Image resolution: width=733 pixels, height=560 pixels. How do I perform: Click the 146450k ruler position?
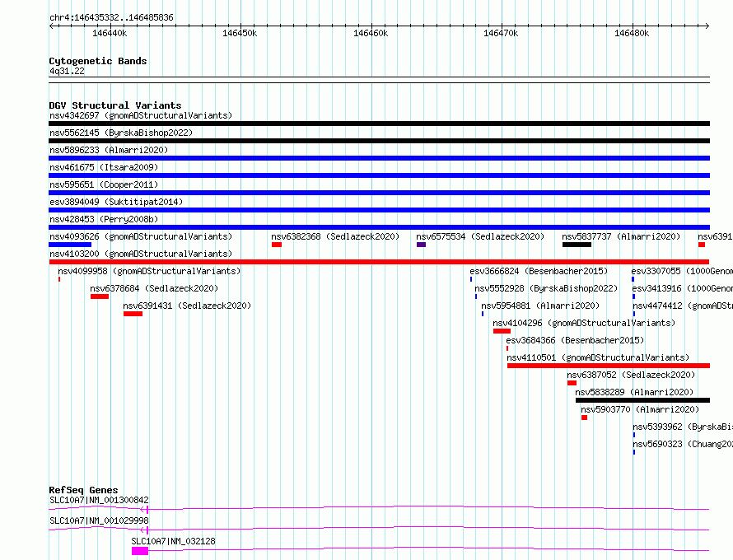(240, 33)
